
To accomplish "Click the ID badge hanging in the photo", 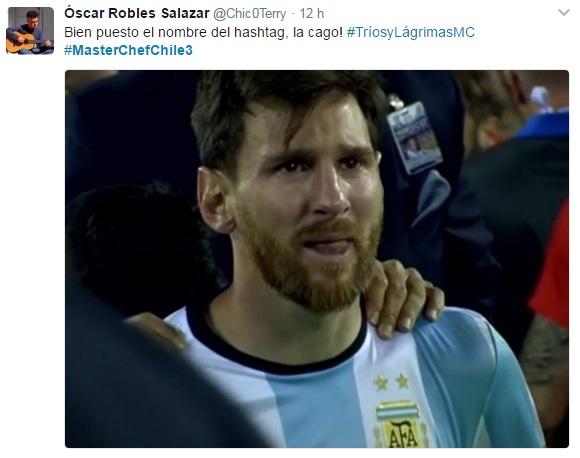I will tap(414, 137).
